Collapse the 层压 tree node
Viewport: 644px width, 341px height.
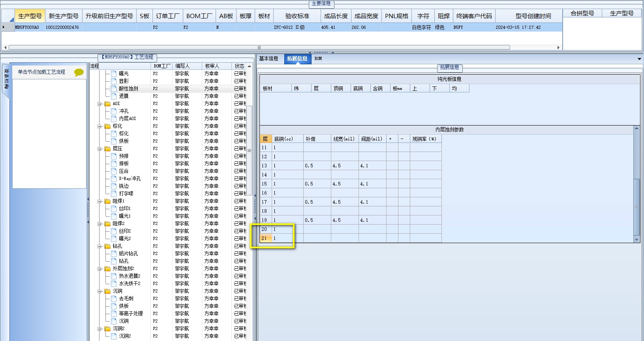[x=100, y=149]
